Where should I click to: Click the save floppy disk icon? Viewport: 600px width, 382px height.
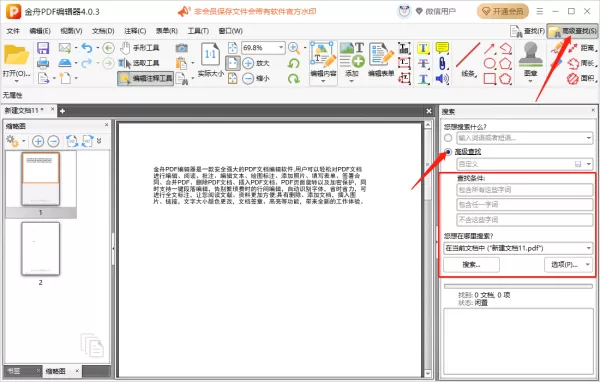click(x=43, y=48)
